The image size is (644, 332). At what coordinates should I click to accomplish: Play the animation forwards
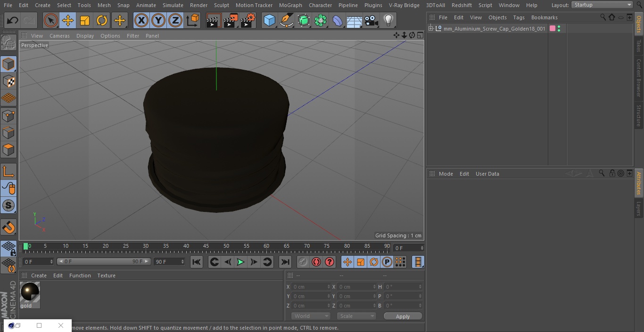click(x=240, y=262)
